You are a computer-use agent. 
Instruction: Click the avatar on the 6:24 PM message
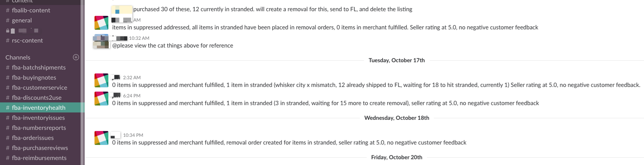pyautogui.click(x=101, y=99)
